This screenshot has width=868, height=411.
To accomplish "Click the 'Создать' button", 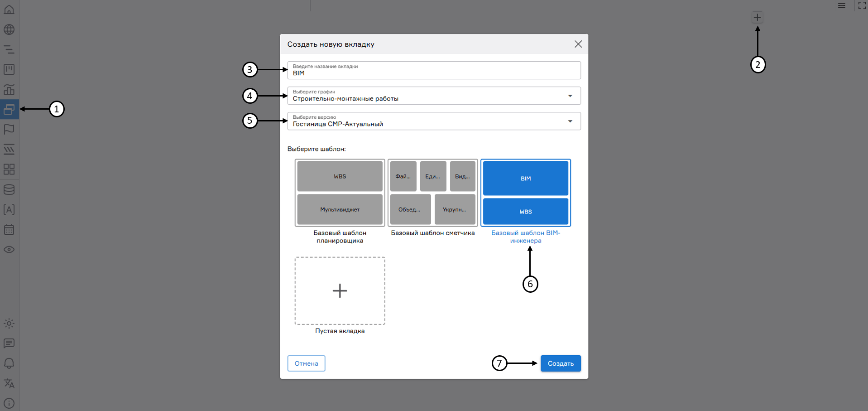I will pos(561,363).
